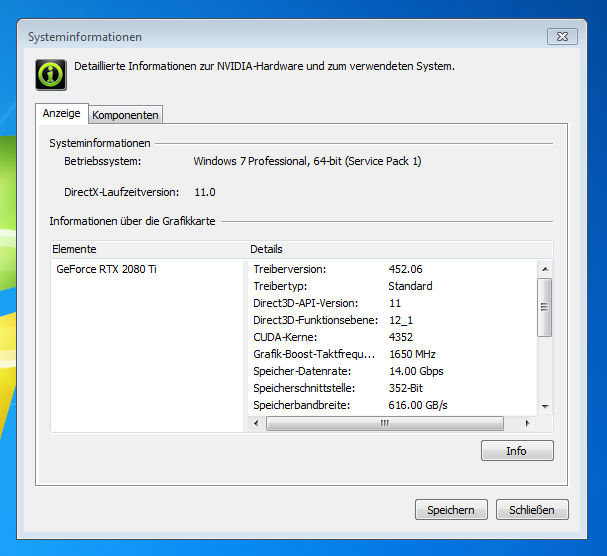This screenshot has height=556, width=607.
Task: Select the CUDA-Kerne: row
Action: [392, 337]
